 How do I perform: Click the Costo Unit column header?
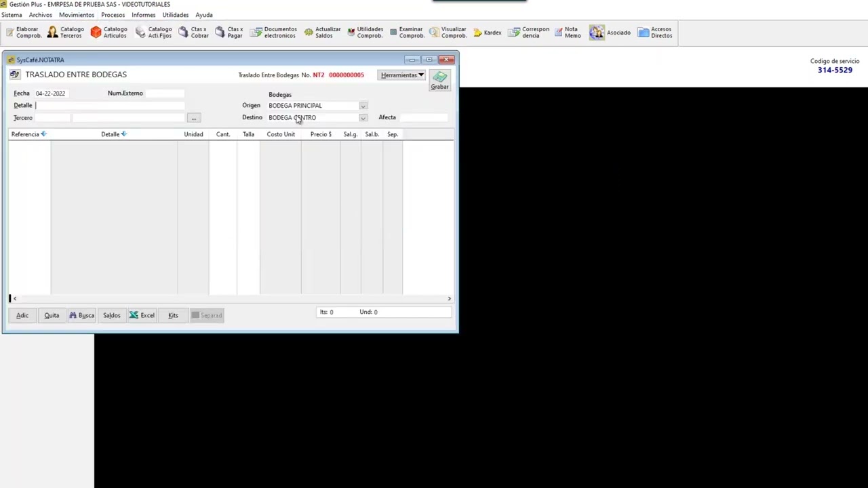pos(281,134)
